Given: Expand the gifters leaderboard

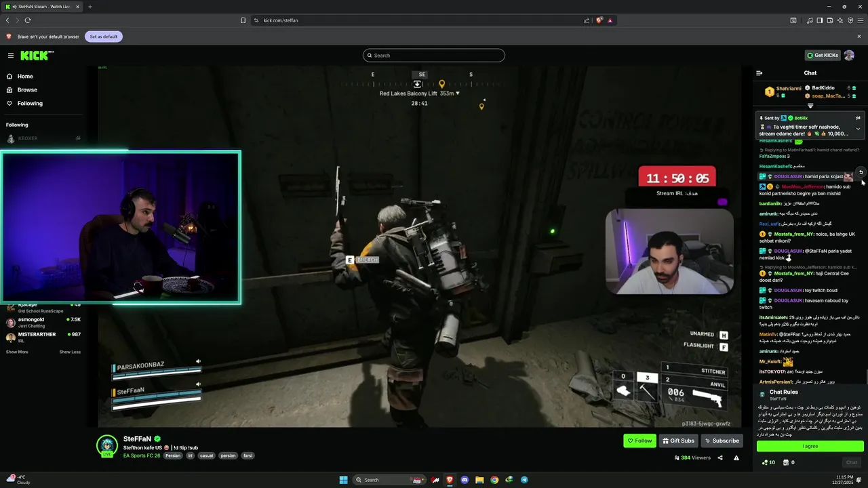Looking at the screenshot, I should click(x=810, y=106).
